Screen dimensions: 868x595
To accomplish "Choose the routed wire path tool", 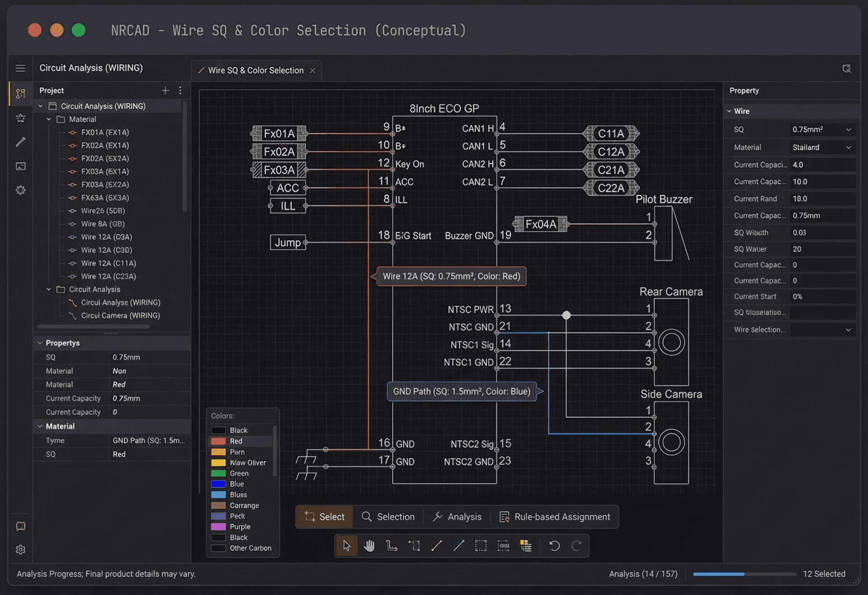I will [392, 546].
